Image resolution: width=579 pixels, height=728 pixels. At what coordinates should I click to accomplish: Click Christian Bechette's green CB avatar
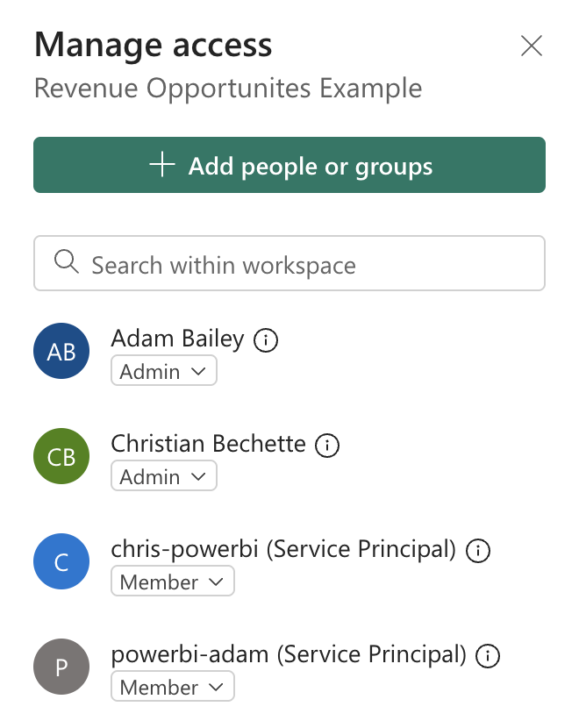point(61,456)
